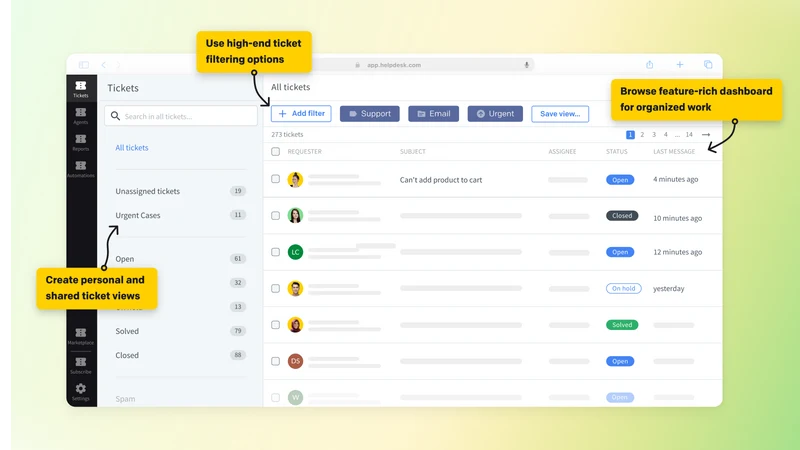Click avatar of 'Can't add product to cart' requester
This screenshot has width=800, height=450.
tap(295, 180)
